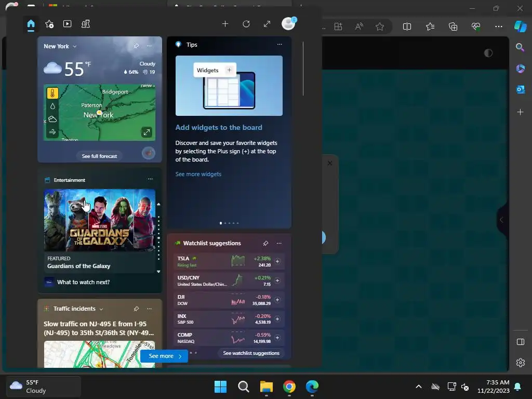The width and height of the screenshot is (532, 399).
Task: Open Edge Collections icon
Action: pyautogui.click(x=453, y=26)
